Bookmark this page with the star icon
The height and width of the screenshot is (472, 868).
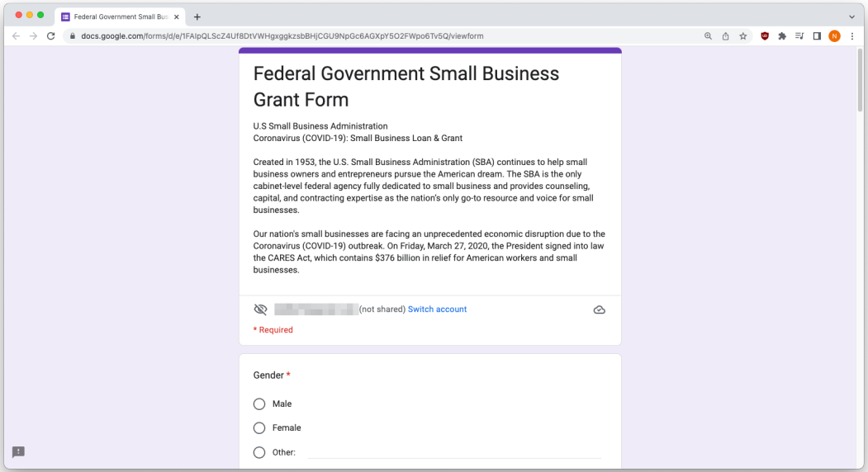click(x=742, y=36)
